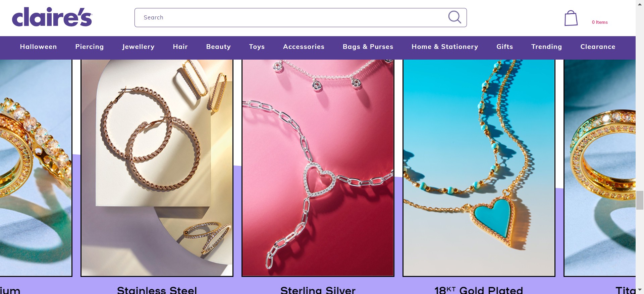Open Home & Stationery menu

pyautogui.click(x=445, y=47)
